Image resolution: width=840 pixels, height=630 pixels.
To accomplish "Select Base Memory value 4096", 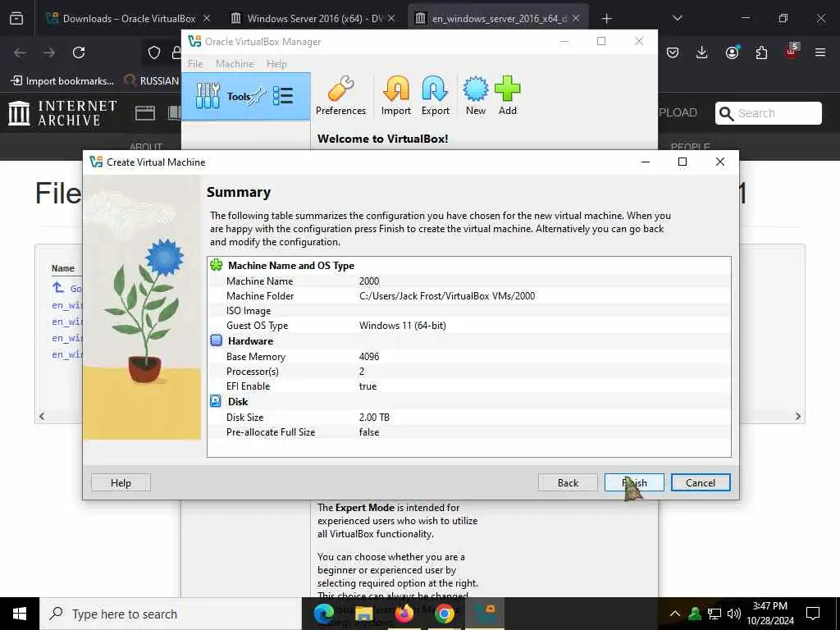I will [x=369, y=357].
